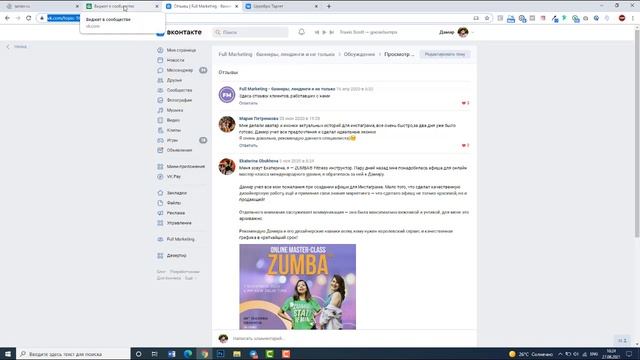Click Назад link at top left

pos(17,47)
